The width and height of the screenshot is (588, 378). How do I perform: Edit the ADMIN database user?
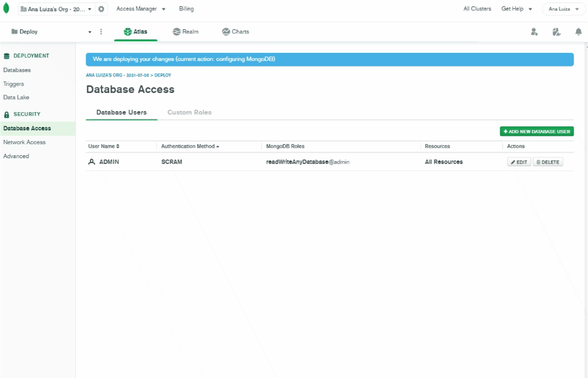coord(519,162)
